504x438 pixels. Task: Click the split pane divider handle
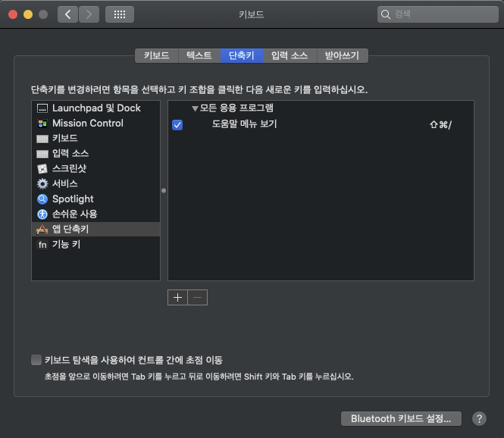[x=164, y=190]
